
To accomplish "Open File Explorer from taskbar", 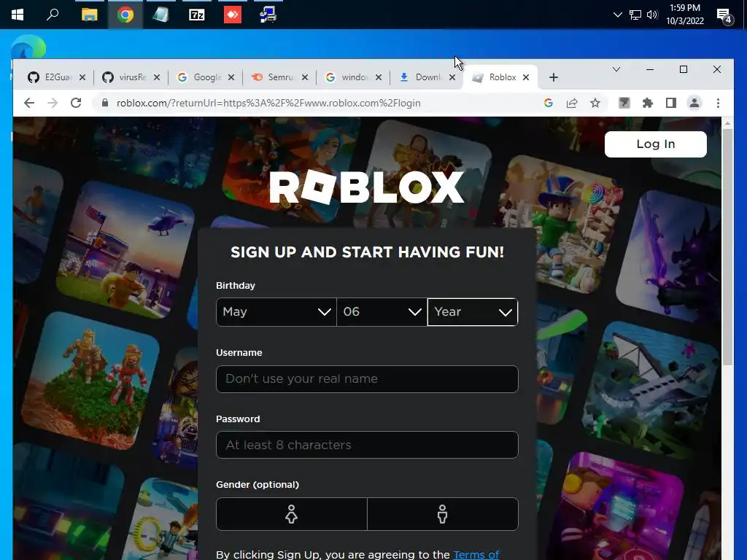I will [89, 15].
